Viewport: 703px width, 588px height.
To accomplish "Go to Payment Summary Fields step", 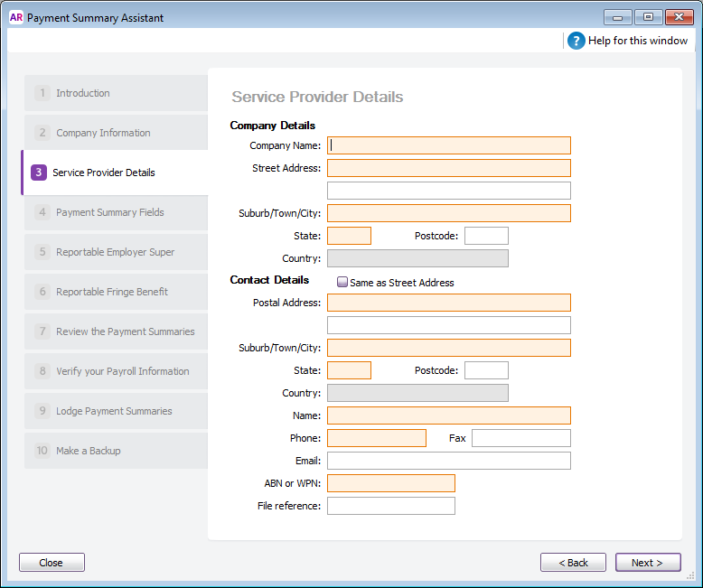I will pos(117,212).
